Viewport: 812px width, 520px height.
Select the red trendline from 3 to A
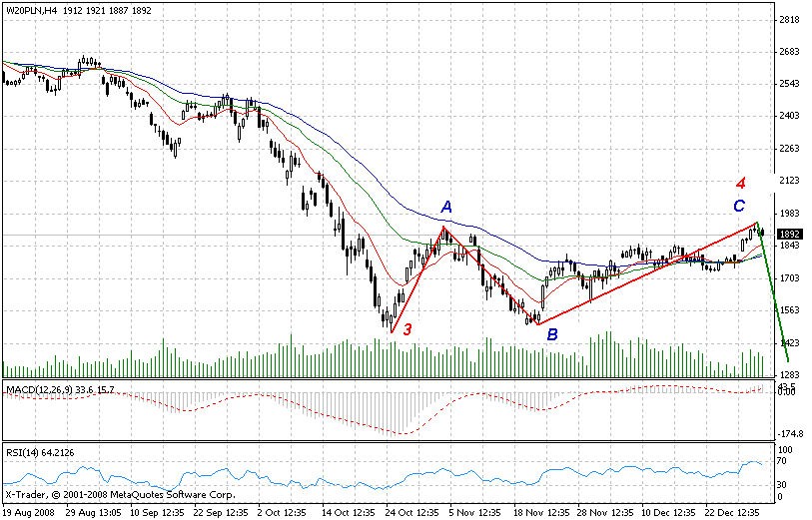(x=417, y=279)
